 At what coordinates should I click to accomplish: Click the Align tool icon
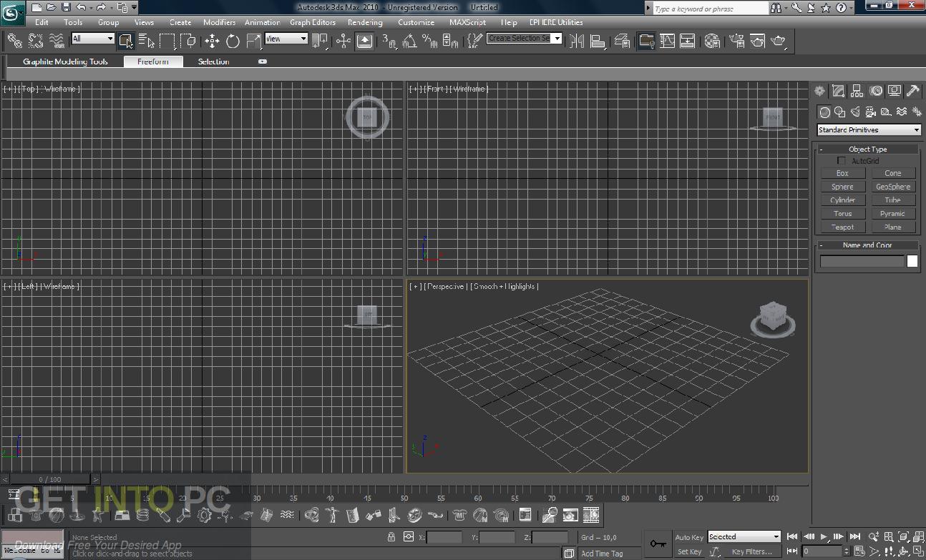[x=598, y=41]
